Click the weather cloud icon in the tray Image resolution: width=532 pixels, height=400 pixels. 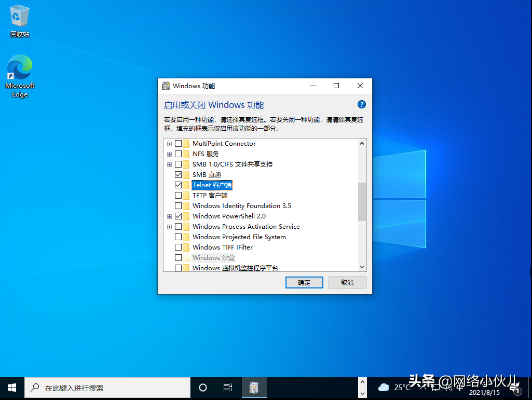click(x=383, y=386)
